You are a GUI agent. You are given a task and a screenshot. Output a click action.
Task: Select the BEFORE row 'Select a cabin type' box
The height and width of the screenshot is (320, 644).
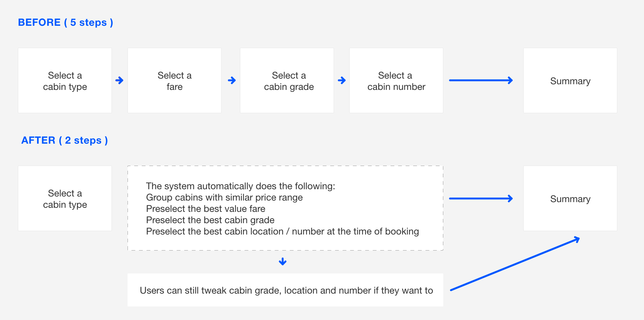tap(65, 80)
